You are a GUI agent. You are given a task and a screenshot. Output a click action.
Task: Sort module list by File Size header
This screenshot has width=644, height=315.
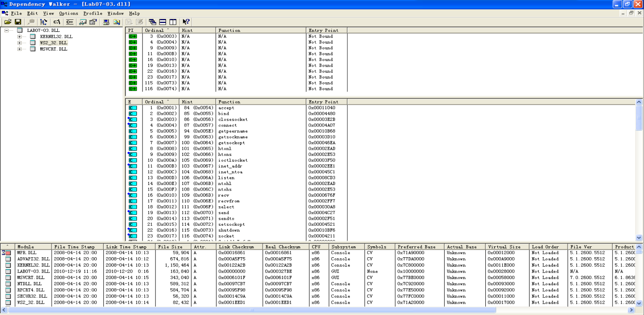pos(173,247)
